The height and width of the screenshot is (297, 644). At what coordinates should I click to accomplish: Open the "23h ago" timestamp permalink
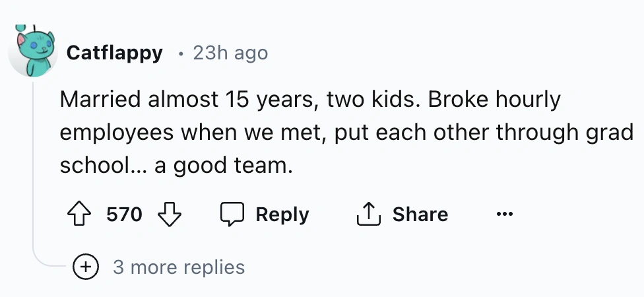[x=230, y=53]
